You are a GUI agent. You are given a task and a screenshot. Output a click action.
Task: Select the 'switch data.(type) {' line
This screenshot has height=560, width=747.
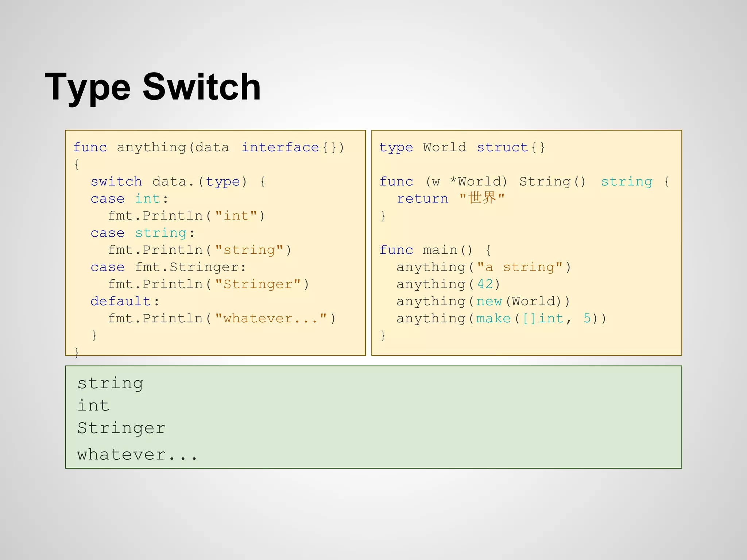pos(178,182)
